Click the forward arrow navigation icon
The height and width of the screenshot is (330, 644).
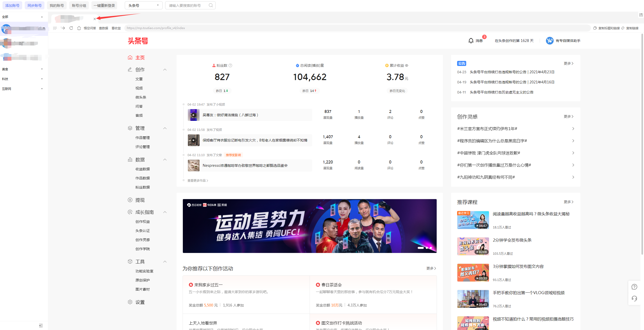[63, 28]
